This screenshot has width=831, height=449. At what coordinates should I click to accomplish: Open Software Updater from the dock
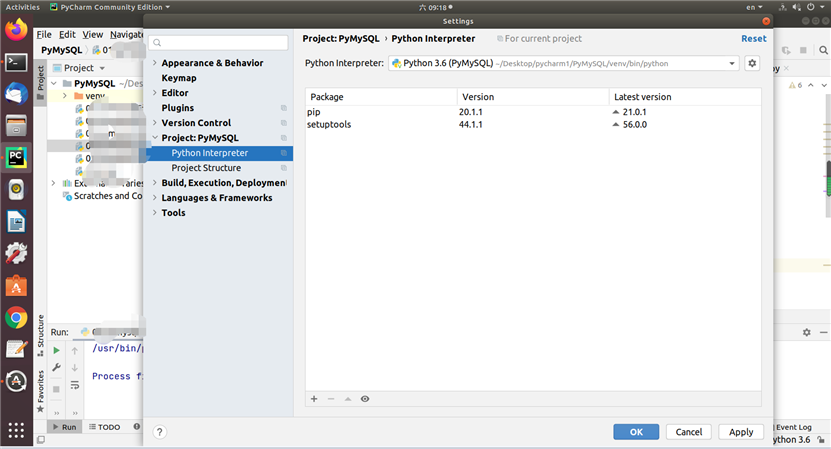(16, 381)
